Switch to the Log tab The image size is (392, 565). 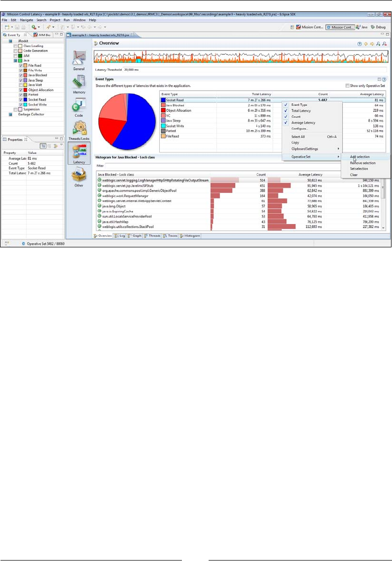point(120,235)
